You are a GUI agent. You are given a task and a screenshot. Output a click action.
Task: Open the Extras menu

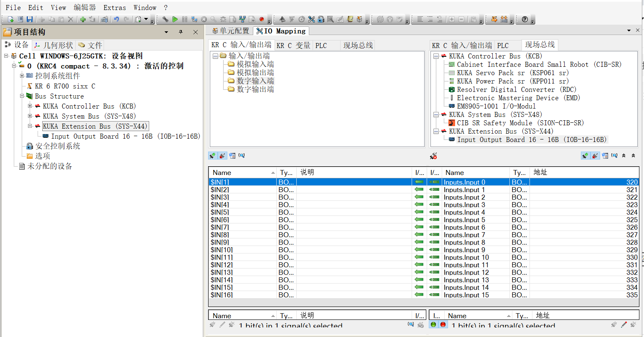coord(115,8)
